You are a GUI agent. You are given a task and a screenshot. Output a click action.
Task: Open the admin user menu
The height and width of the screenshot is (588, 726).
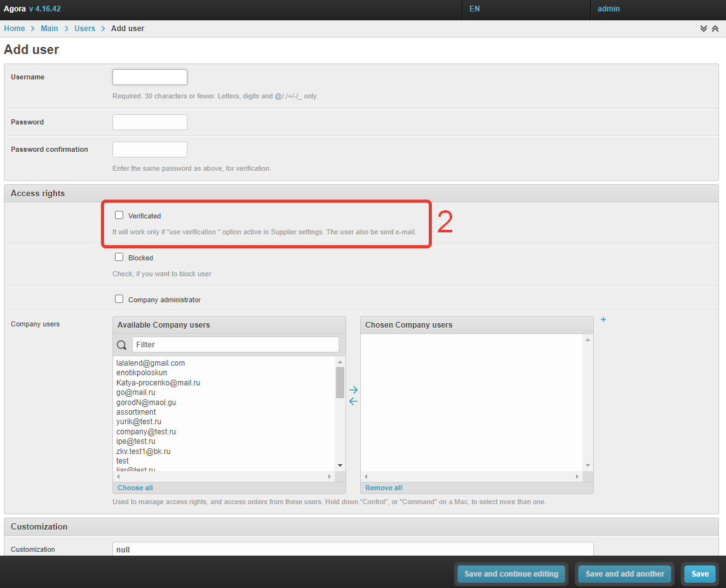point(608,9)
